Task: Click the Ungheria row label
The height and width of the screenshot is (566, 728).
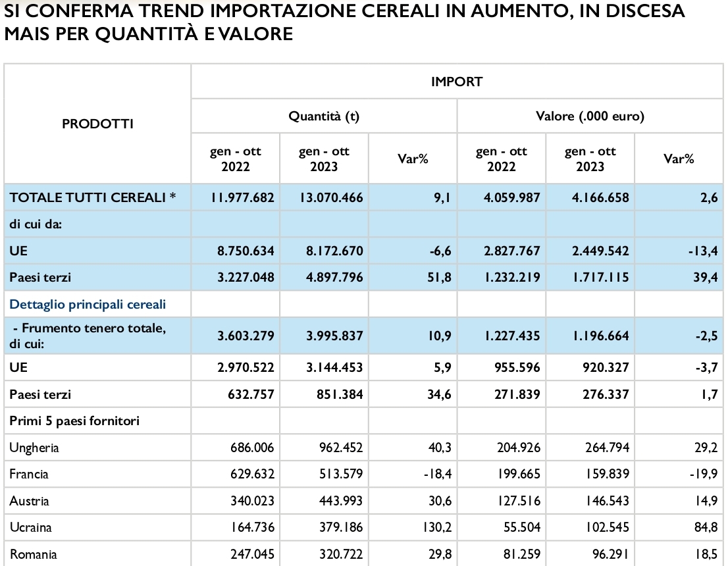Action: pyautogui.click(x=34, y=448)
